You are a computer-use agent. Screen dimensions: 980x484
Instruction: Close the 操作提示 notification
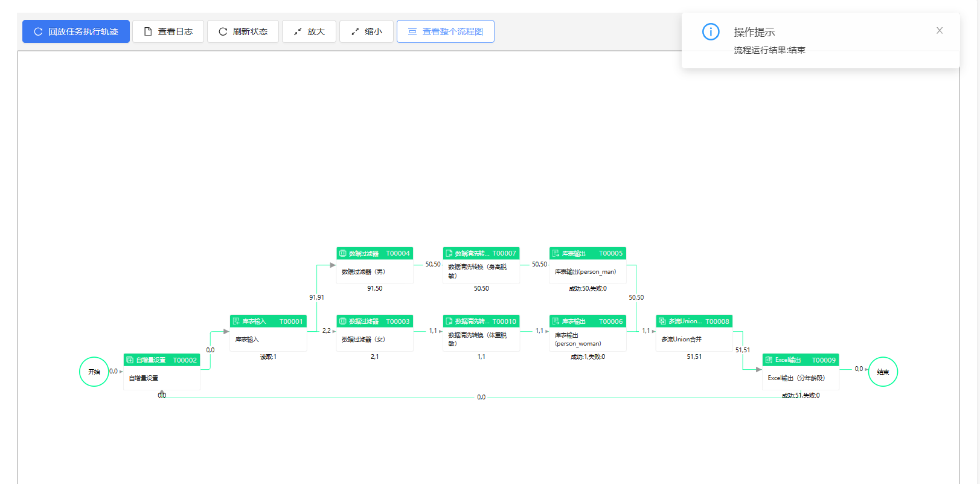tap(940, 30)
